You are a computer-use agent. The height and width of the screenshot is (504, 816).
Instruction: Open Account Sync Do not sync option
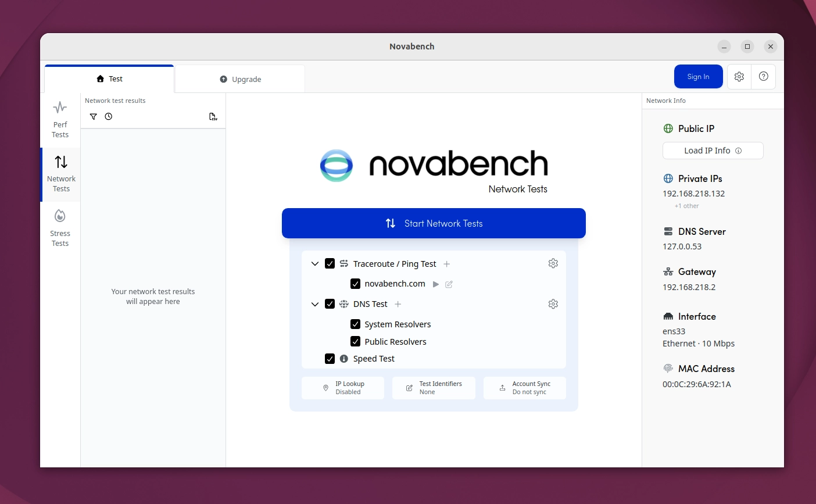[524, 388]
